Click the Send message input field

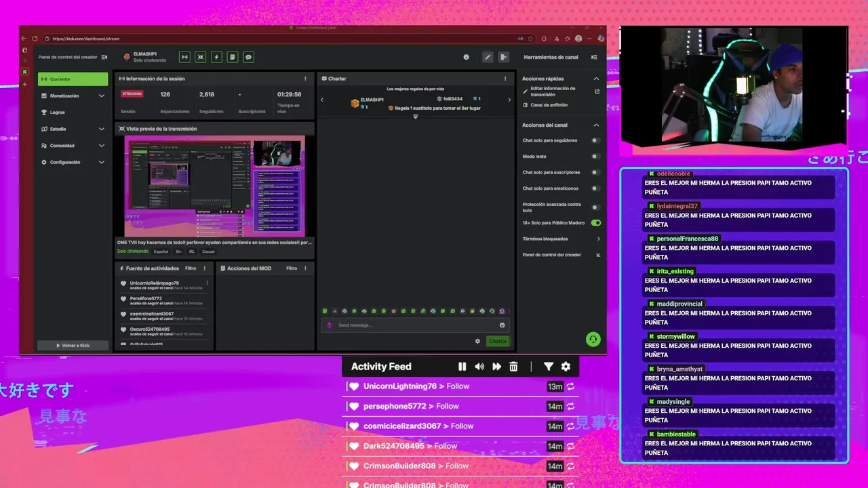pos(415,325)
